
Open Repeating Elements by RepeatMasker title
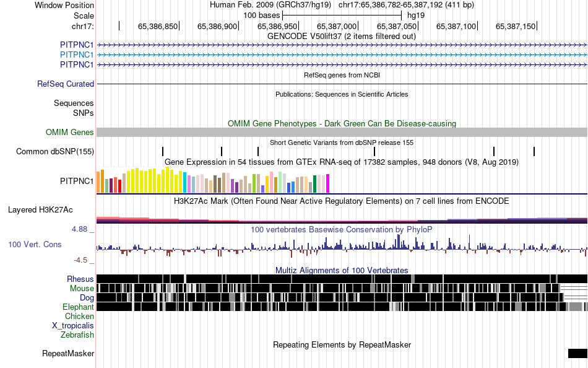pyautogui.click(x=342, y=344)
